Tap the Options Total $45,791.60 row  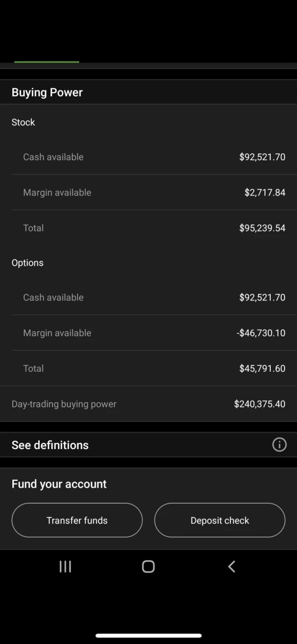click(148, 368)
